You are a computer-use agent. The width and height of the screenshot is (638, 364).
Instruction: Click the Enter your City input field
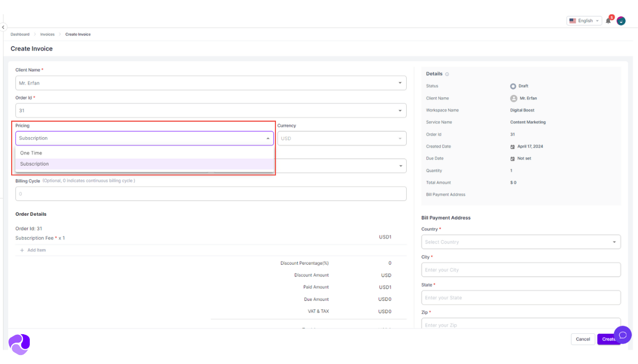click(x=520, y=269)
